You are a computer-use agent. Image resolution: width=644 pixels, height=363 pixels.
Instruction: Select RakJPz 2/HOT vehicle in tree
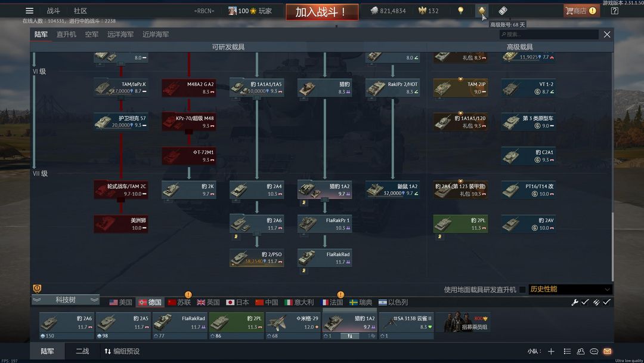click(392, 88)
